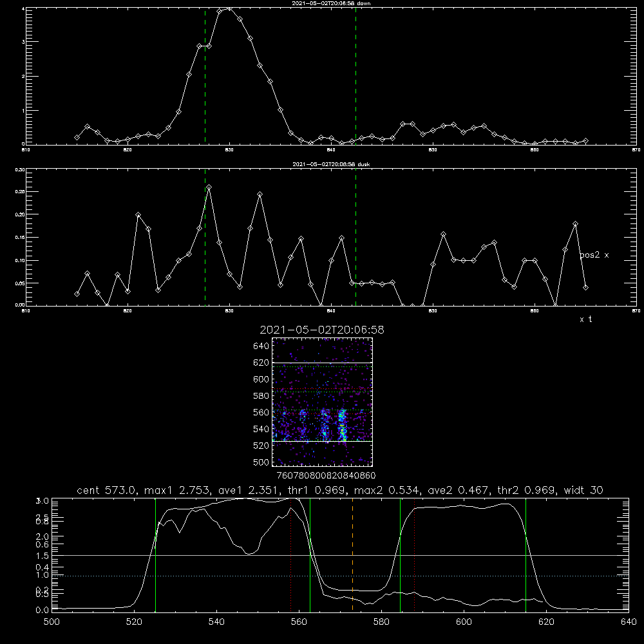The height and width of the screenshot is (644, 644).
Task: Click the '640' y-axis label on the heatmap
Action: pyautogui.click(x=261, y=346)
